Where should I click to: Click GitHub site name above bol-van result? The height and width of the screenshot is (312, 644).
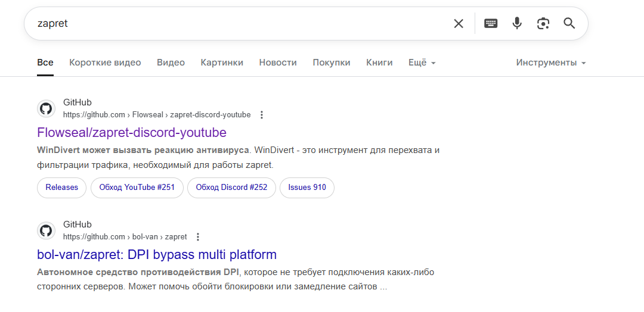pyautogui.click(x=77, y=224)
